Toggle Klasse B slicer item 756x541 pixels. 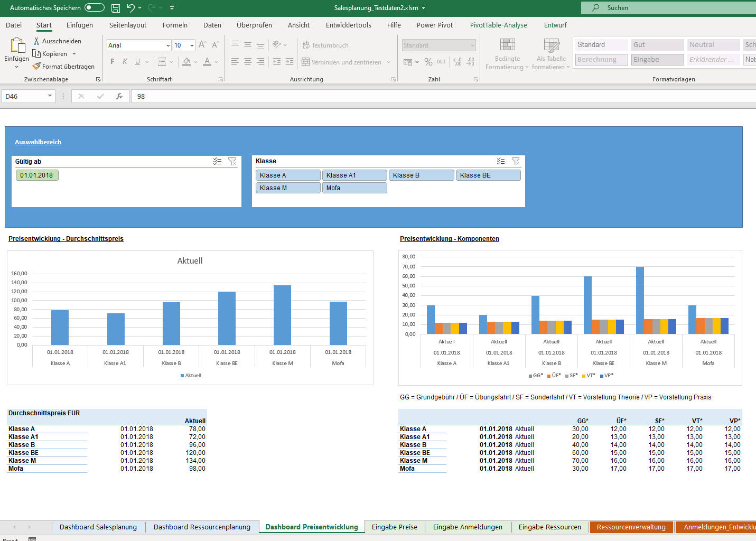(422, 175)
